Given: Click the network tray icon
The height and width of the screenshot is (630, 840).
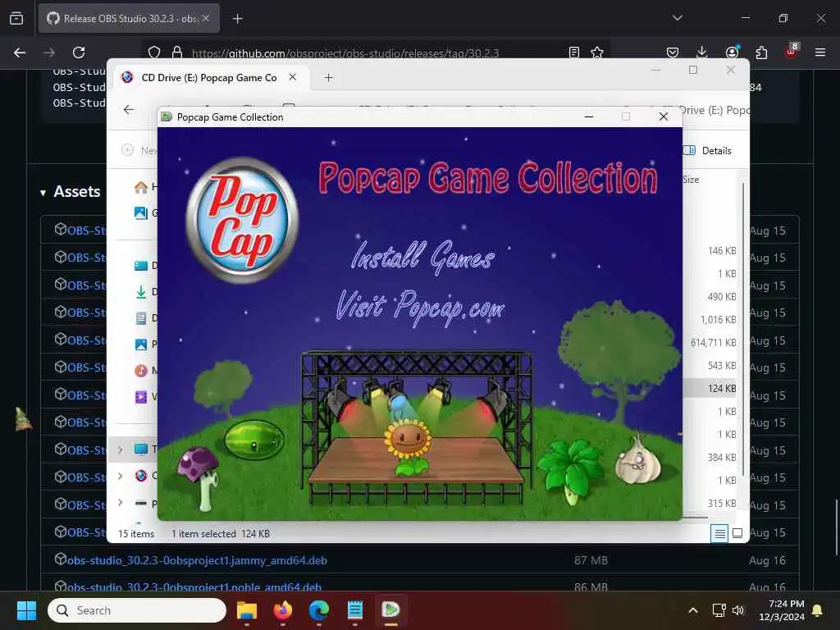Looking at the screenshot, I should point(719,610).
